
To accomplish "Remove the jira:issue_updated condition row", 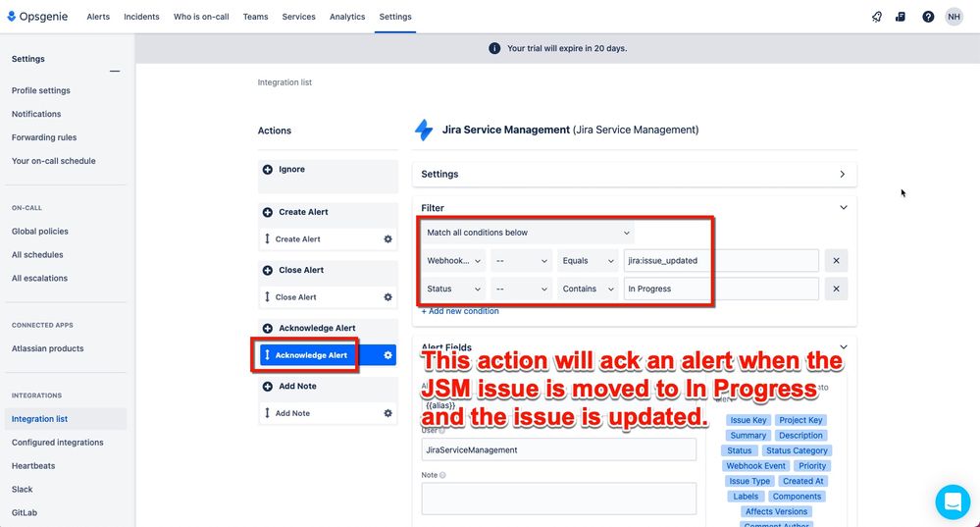I will coord(836,261).
